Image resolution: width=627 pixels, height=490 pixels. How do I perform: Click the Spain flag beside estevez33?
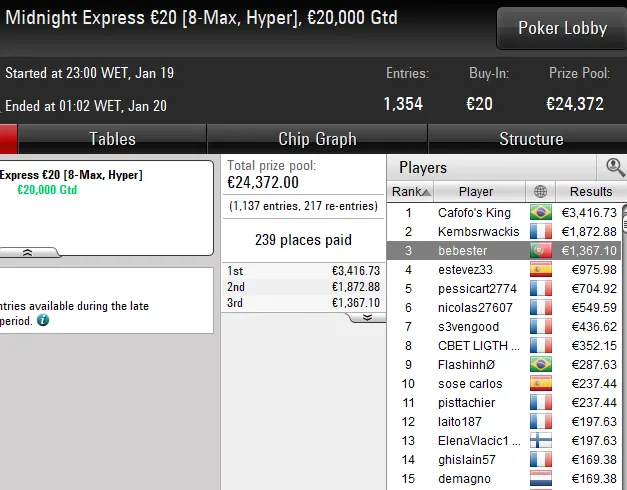click(x=541, y=270)
